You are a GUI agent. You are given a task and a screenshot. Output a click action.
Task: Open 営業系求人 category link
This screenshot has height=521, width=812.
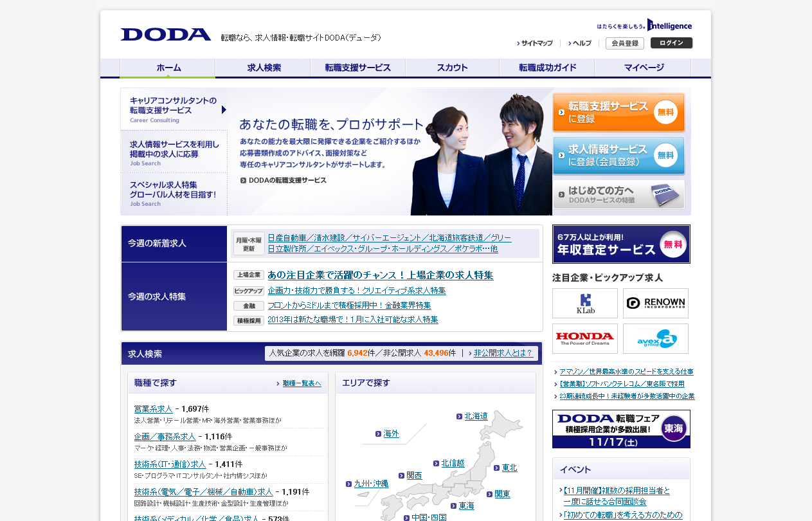tap(154, 409)
